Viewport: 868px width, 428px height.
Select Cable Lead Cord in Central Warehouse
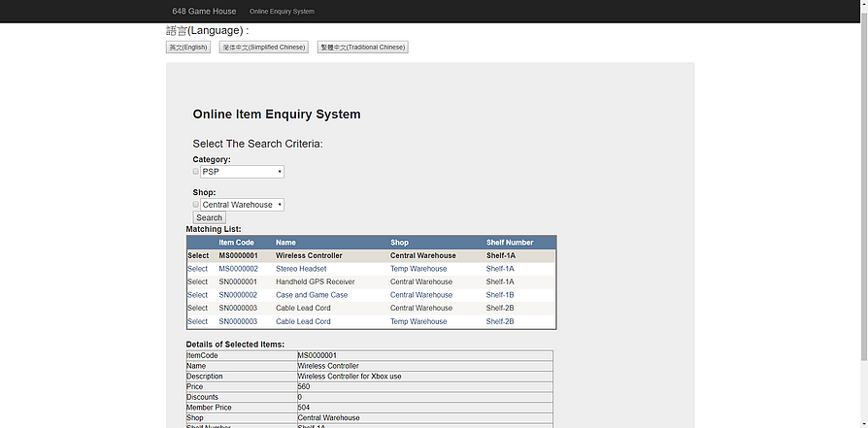[x=198, y=309]
